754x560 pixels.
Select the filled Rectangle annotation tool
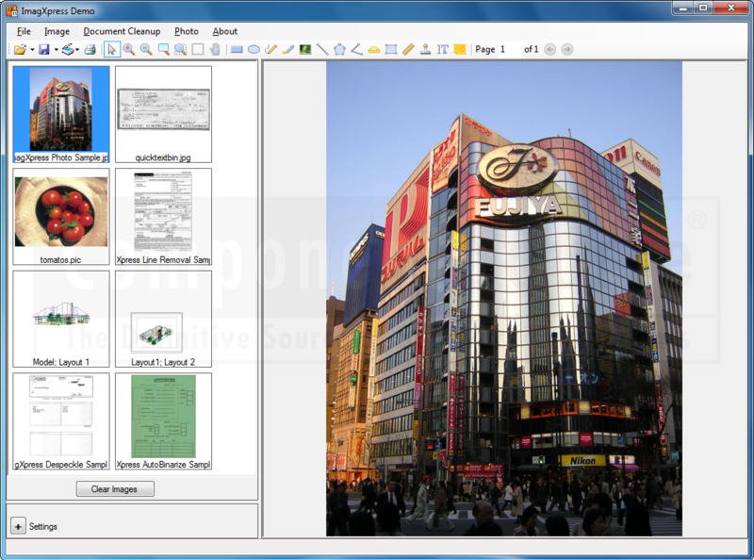pyautogui.click(x=237, y=49)
